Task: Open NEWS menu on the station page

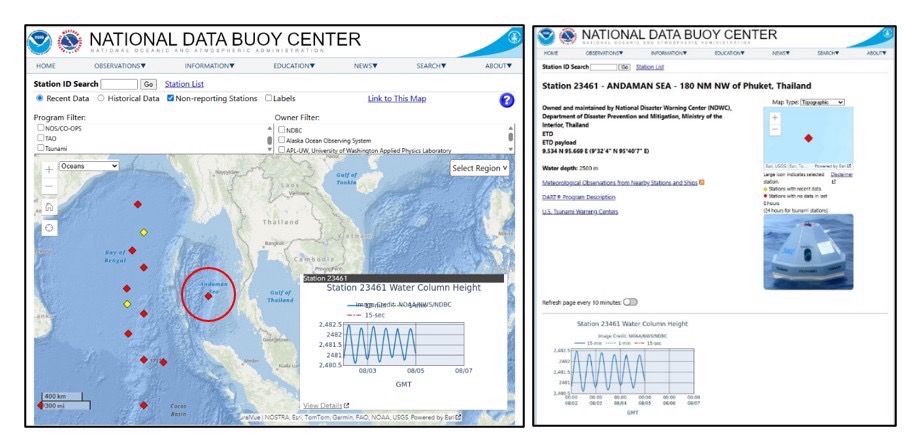Action: point(781,53)
